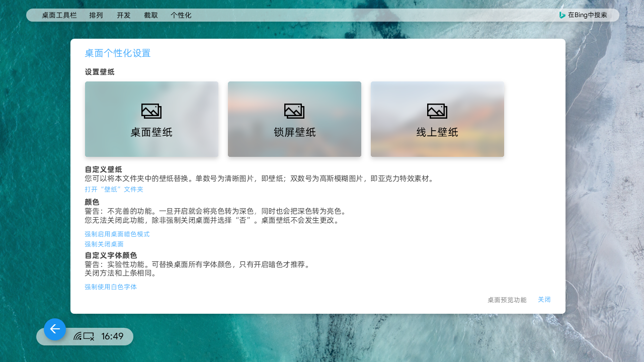644x362 pixels.
Task: Click the 桌面预览功能 button
Action: pyautogui.click(x=507, y=300)
